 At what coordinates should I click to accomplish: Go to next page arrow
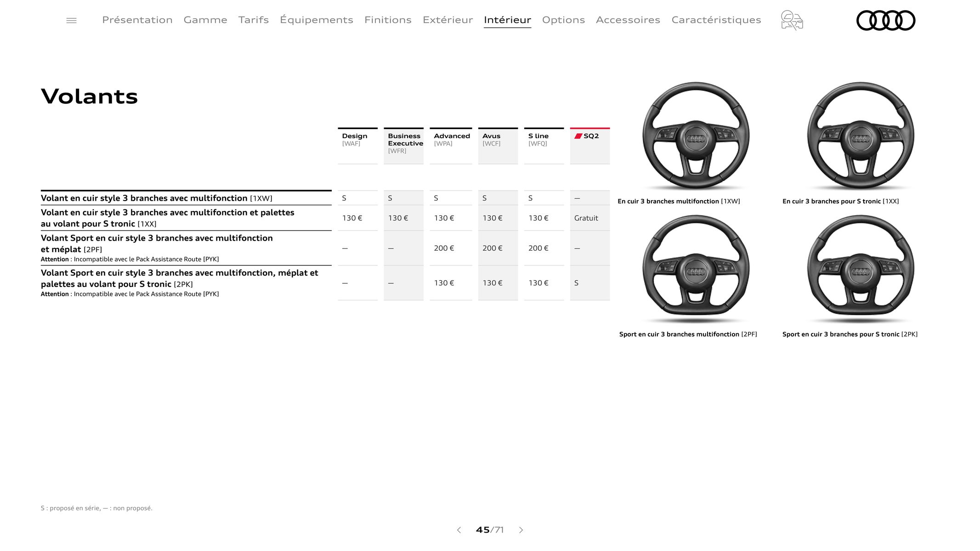[521, 530]
